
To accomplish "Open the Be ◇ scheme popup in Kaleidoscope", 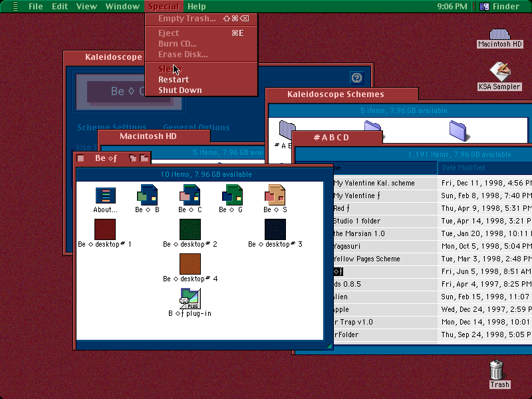I will [128, 91].
